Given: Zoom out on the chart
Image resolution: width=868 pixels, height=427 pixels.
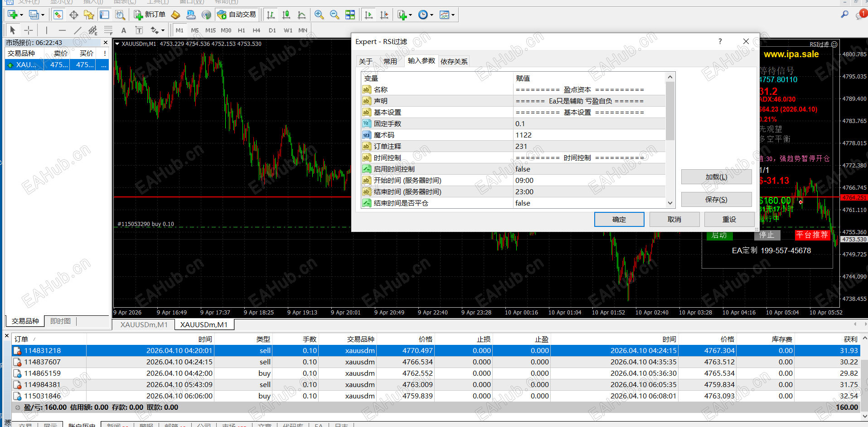Looking at the screenshot, I should tap(335, 15).
